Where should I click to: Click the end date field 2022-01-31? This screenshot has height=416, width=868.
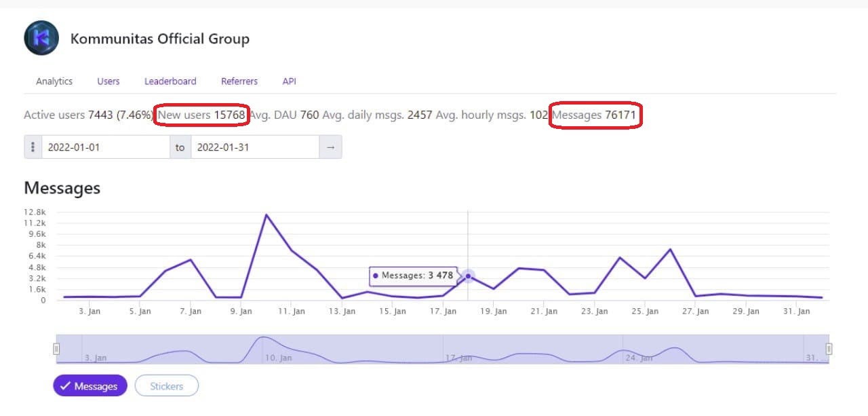point(255,147)
